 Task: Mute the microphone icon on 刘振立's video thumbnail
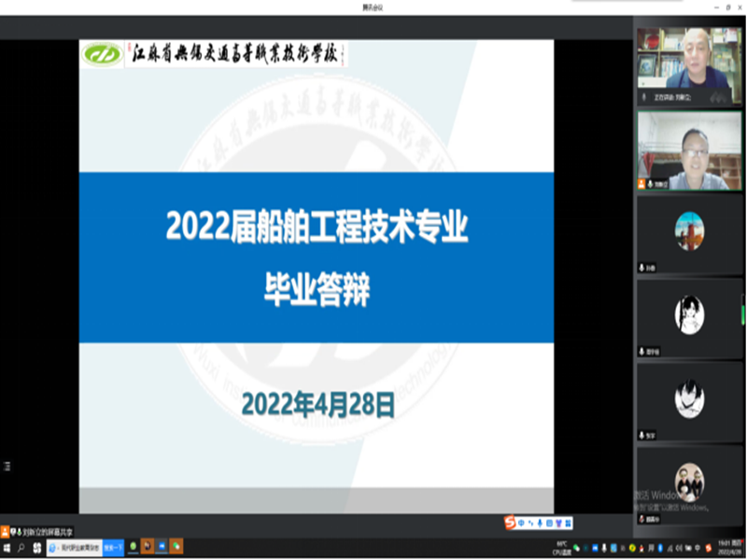point(650,184)
